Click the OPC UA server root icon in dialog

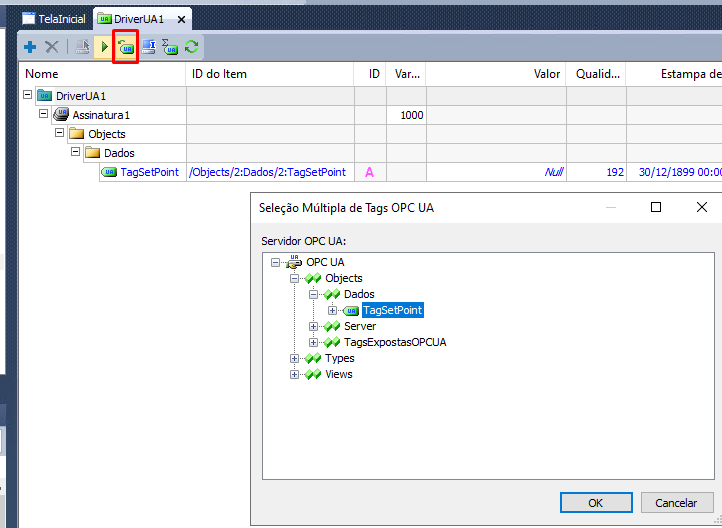point(294,262)
